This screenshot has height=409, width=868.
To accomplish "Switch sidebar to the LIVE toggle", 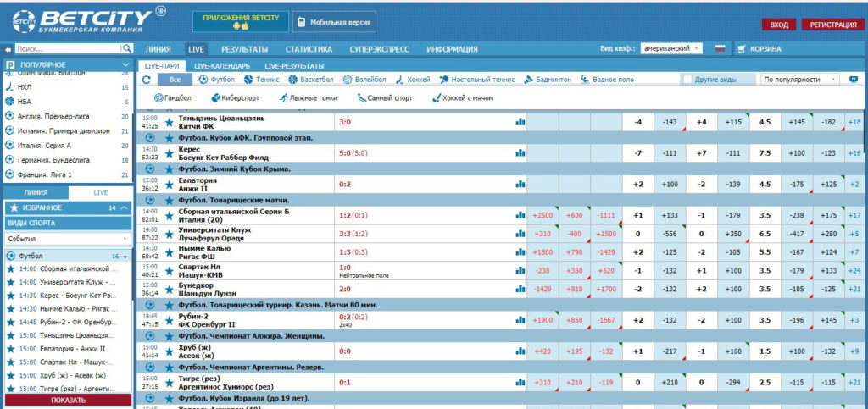I will (x=100, y=192).
